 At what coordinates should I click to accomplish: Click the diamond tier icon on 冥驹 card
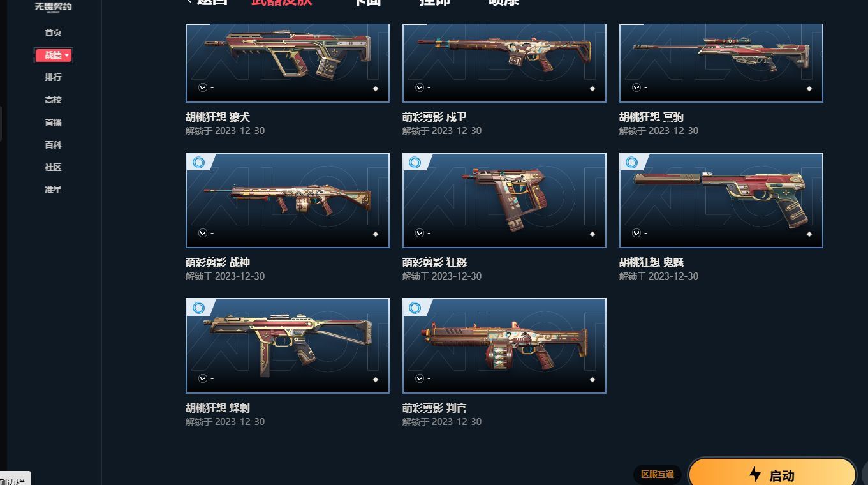[x=809, y=89]
